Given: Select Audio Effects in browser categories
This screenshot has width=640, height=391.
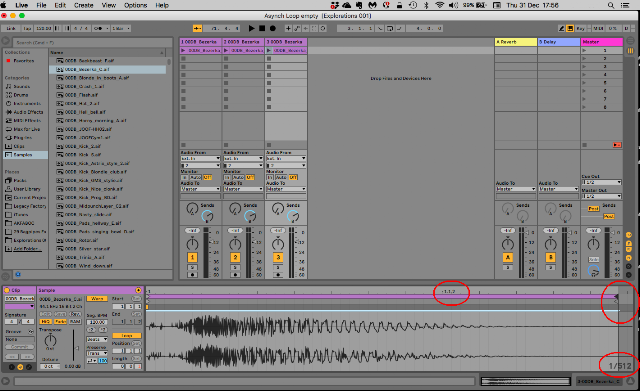Looking at the screenshot, I should [25, 112].
